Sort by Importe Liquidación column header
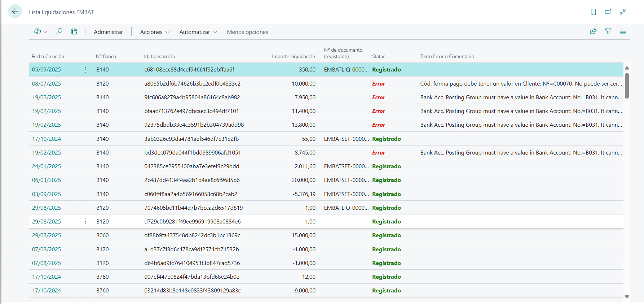644x304 pixels. (x=293, y=57)
